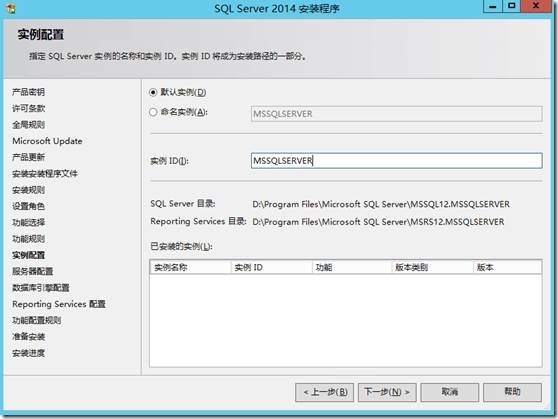
Task: Select the 安装安装程序文件 step in sidebar
Action: pos(45,174)
